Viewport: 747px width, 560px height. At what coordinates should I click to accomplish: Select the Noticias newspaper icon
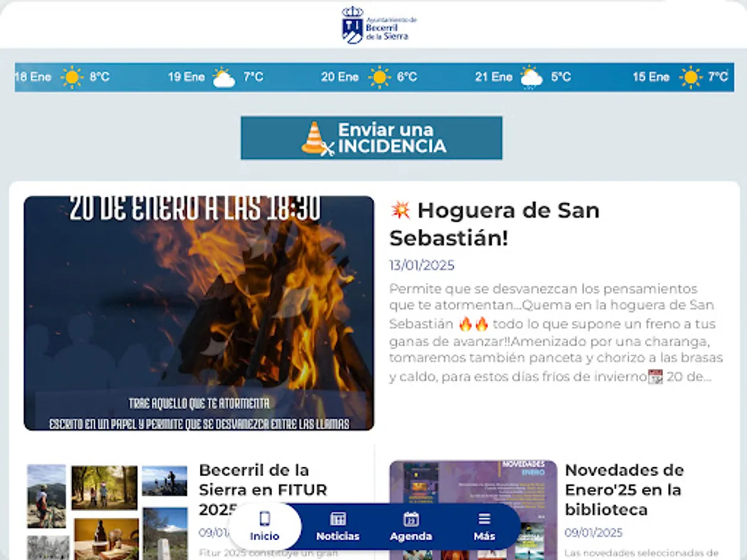[337, 518]
